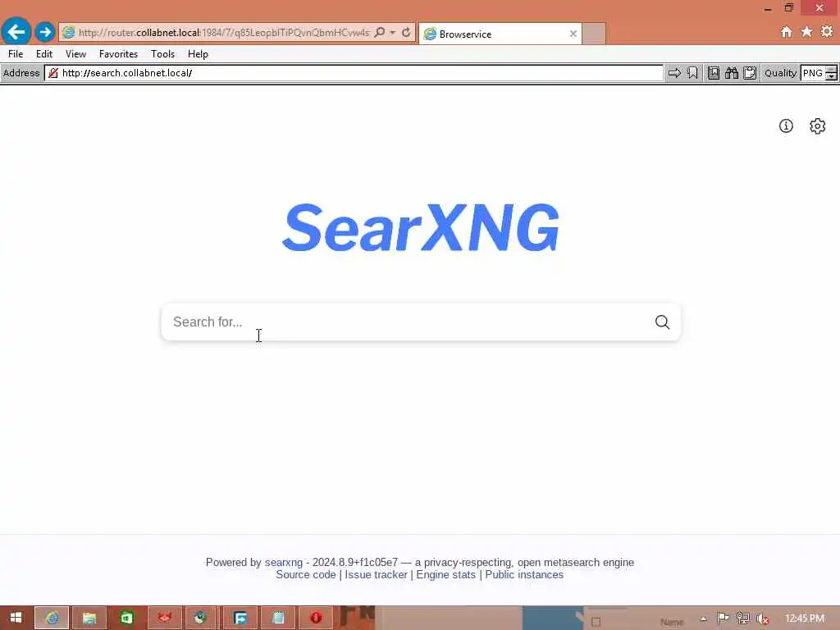This screenshot has height=630, width=840.
Task: Click the SearXNG logo
Action: pos(421,227)
